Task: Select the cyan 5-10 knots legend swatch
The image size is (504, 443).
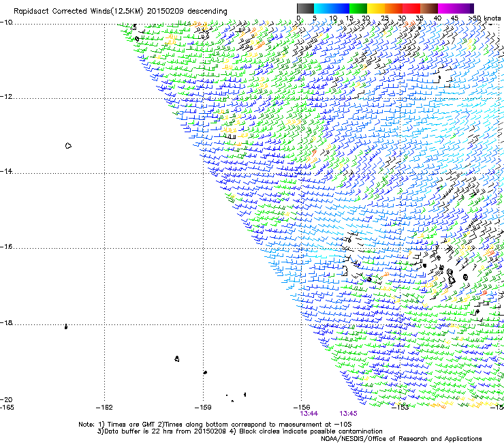Action: pyautogui.click(x=323, y=8)
